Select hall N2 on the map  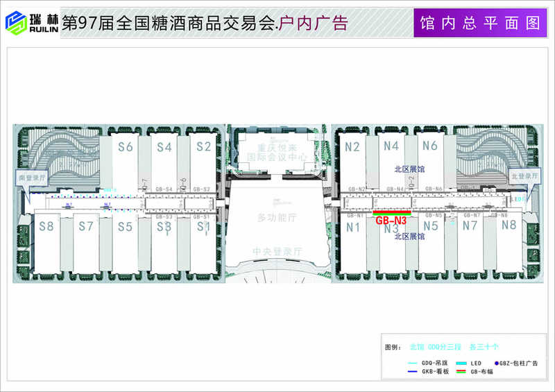[x=352, y=147]
